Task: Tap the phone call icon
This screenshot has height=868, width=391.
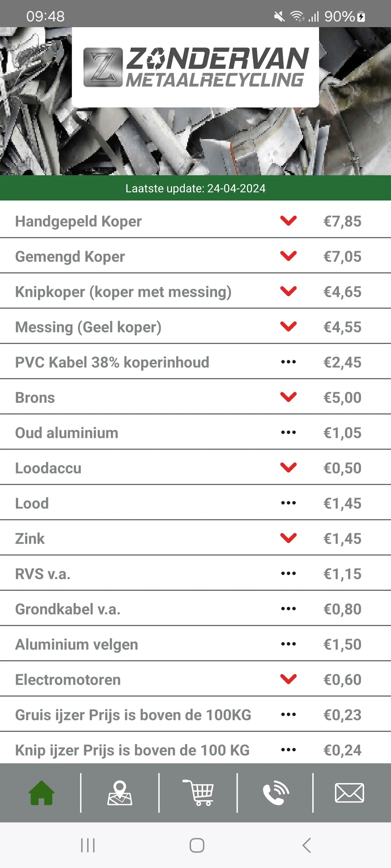Action: pyautogui.click(x=276, y=793)
